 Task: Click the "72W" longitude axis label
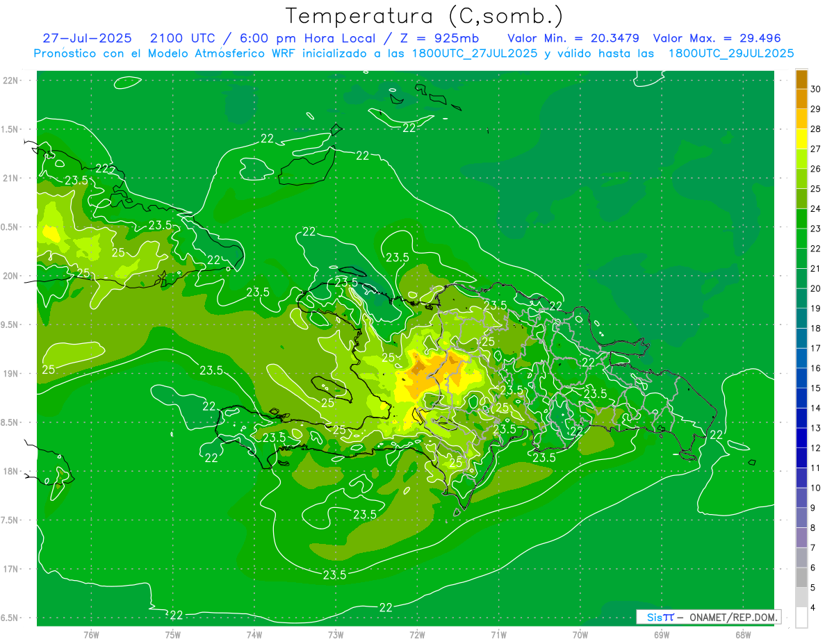[x=417, y=635]
